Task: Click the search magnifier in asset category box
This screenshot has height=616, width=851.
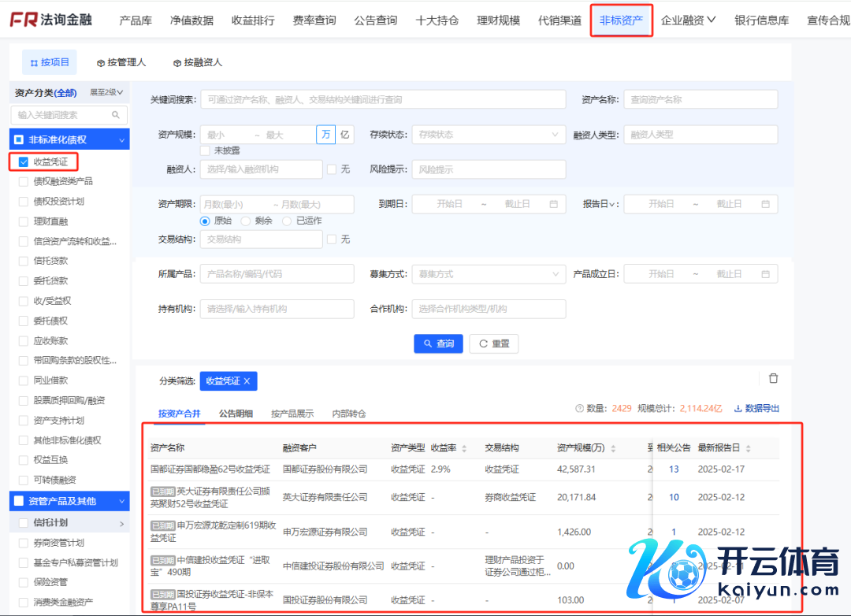Action: pos(116,115)
